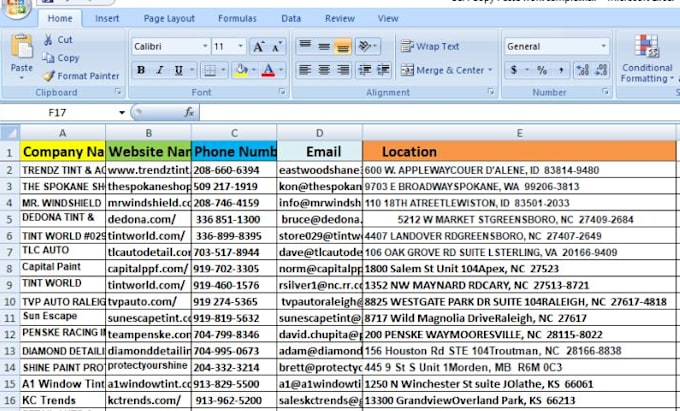Open the Clipboard dialog launcher
Viewport: 680px width, 411px height.
point(118,92)
